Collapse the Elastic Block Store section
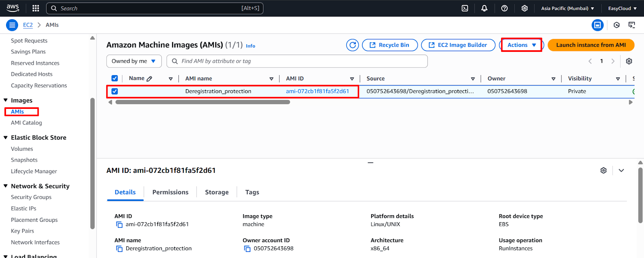 6,137
